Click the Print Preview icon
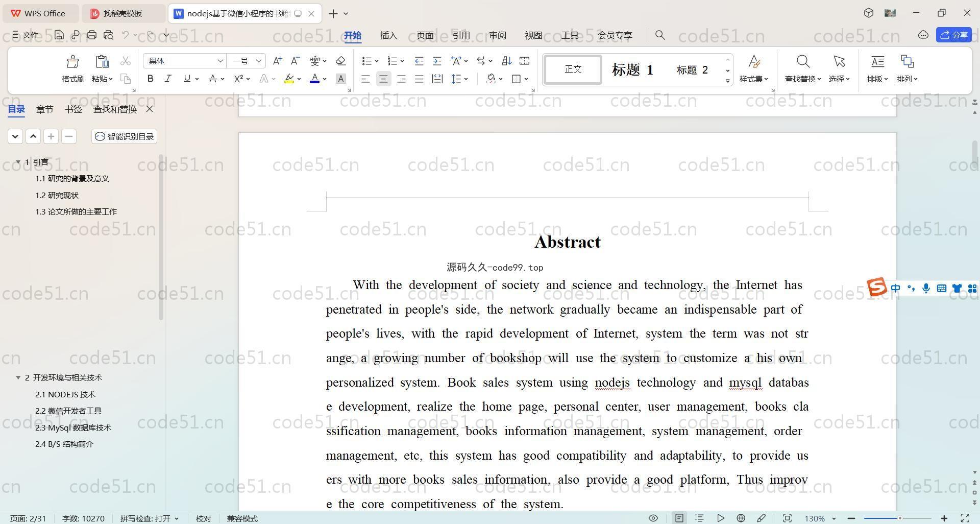 click(108, 35)
